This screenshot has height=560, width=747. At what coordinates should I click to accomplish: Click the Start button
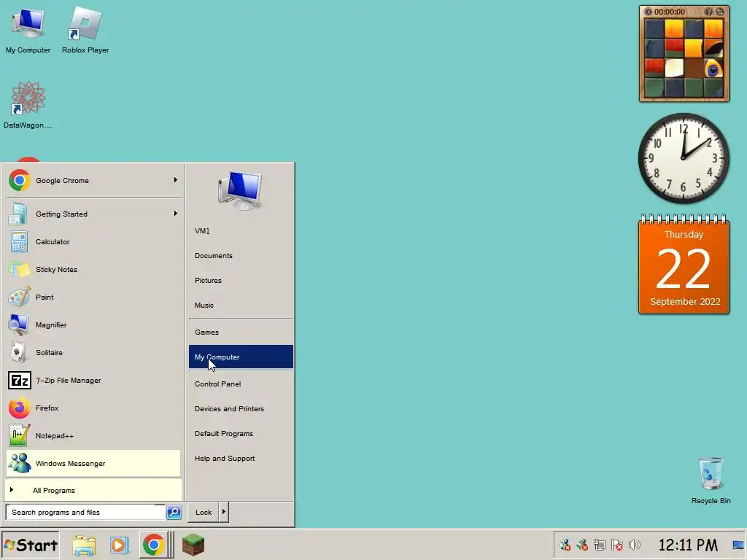31,545
